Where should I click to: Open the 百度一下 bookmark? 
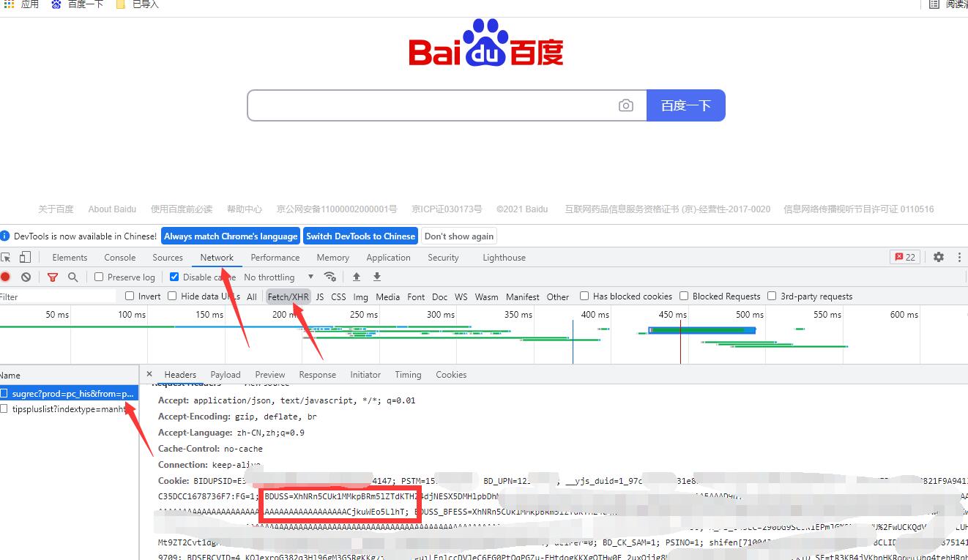[x=77, y=4]
